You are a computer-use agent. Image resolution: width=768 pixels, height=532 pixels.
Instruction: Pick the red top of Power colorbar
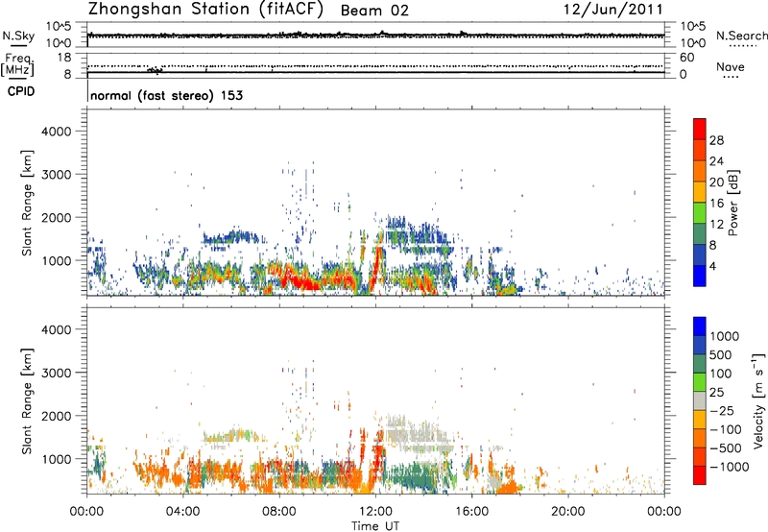pyautogui.click(x=700, y=127)
